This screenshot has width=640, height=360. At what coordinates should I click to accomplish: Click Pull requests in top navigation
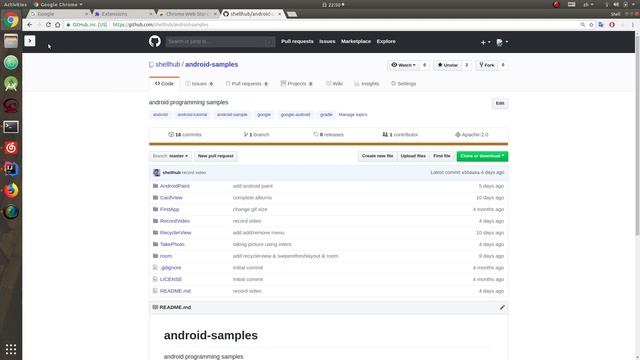coord(297,41)
